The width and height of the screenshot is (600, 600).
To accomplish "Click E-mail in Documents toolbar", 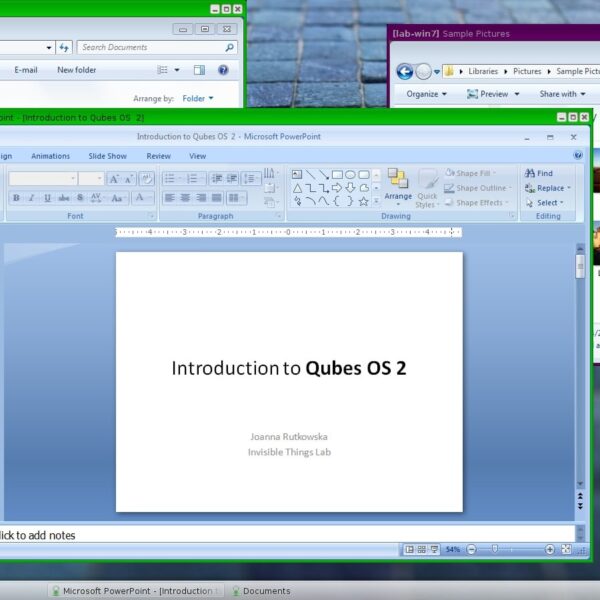I will point(26,70).
